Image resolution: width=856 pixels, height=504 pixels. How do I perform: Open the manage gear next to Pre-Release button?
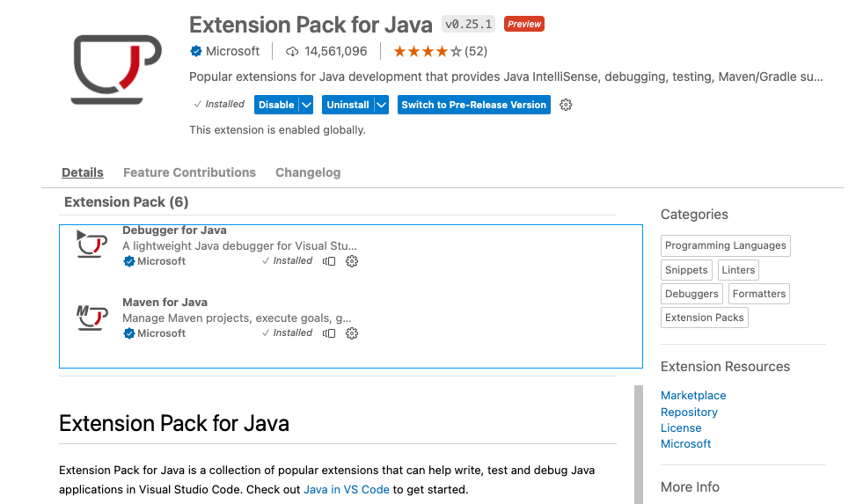(x=566, y=105)
